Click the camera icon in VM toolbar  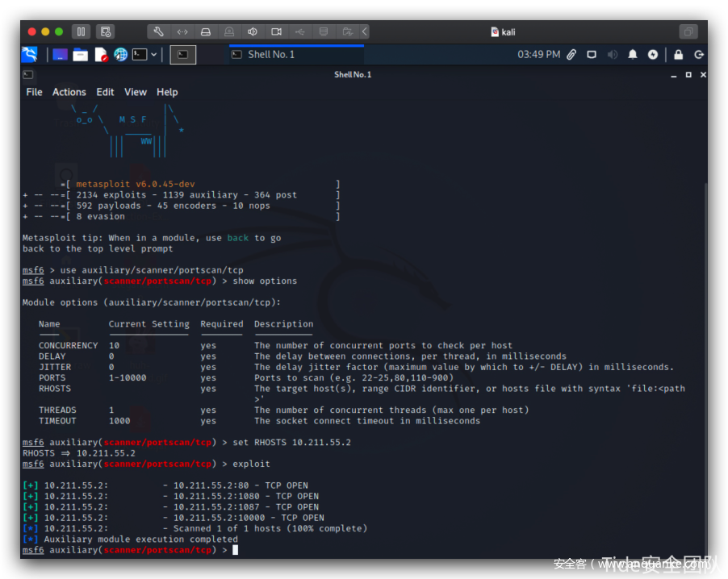(x=276, y=31)
